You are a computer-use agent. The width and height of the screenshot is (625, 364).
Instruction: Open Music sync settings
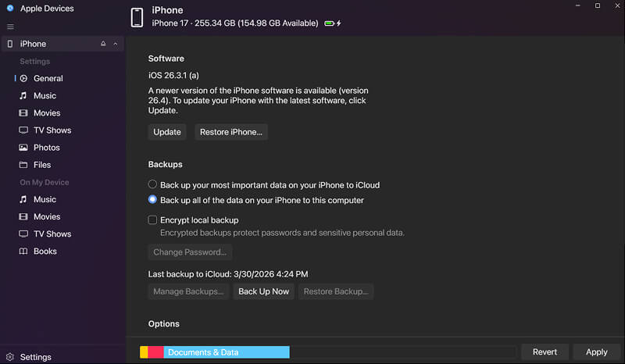click(x=45, y=95)
